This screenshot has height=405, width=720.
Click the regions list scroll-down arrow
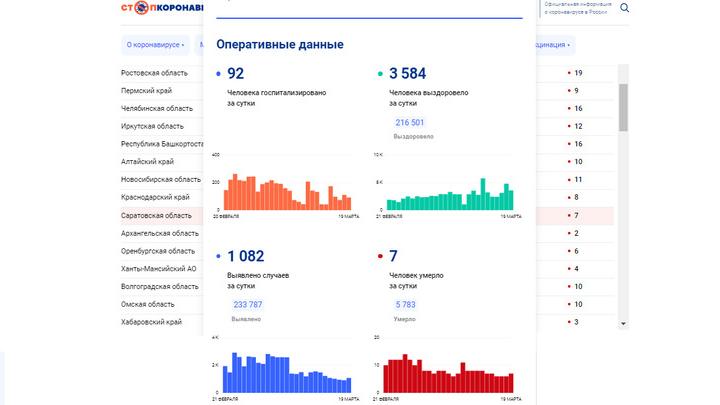pyautogui.click(x=624, y=323)
